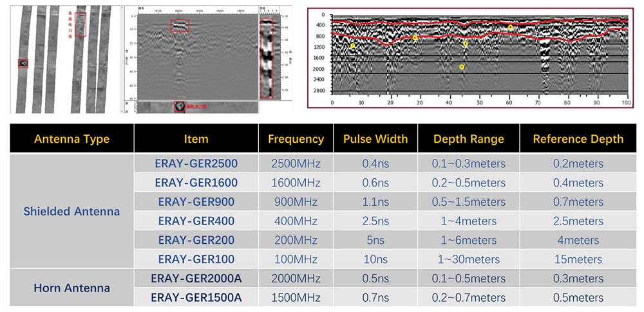The image size is (644, 312).
Task: Click the 0.2~0.5meters depth range cell
Action: (469, 183)
